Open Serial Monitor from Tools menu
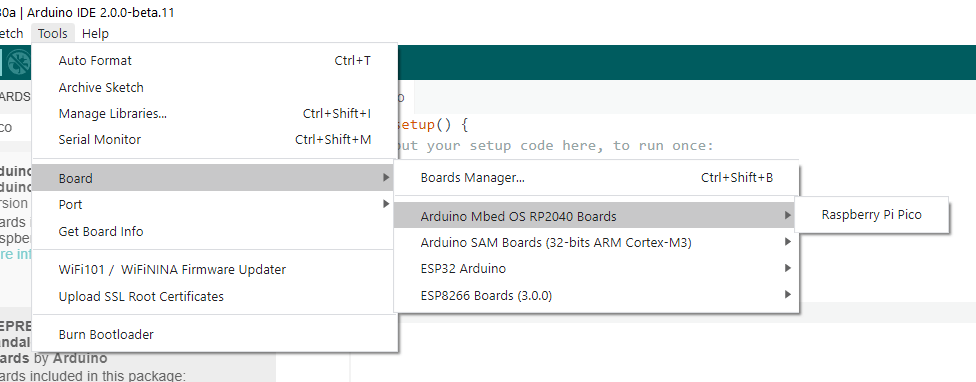Screen dimensions: 976x382 [x=215, y=140]
